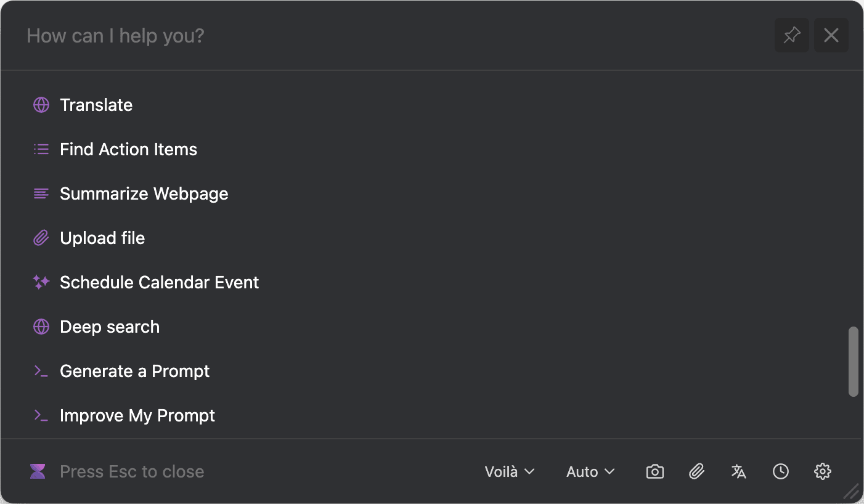864x504 pixels.
Task: View history using the clock icon
Action: tap(780, 471)
